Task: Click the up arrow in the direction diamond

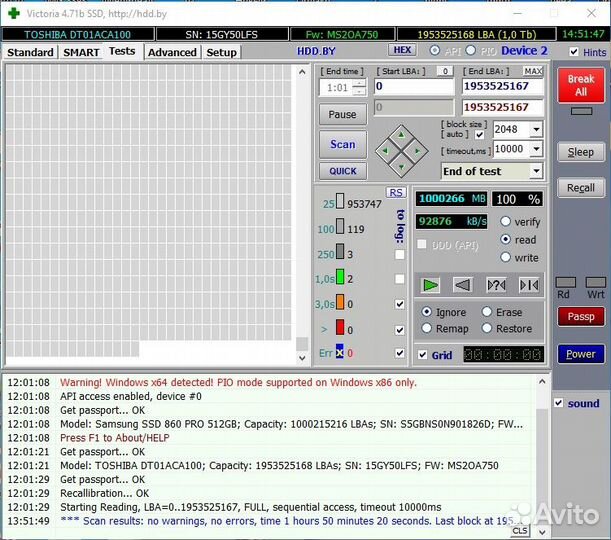Action: pos(400,134)
